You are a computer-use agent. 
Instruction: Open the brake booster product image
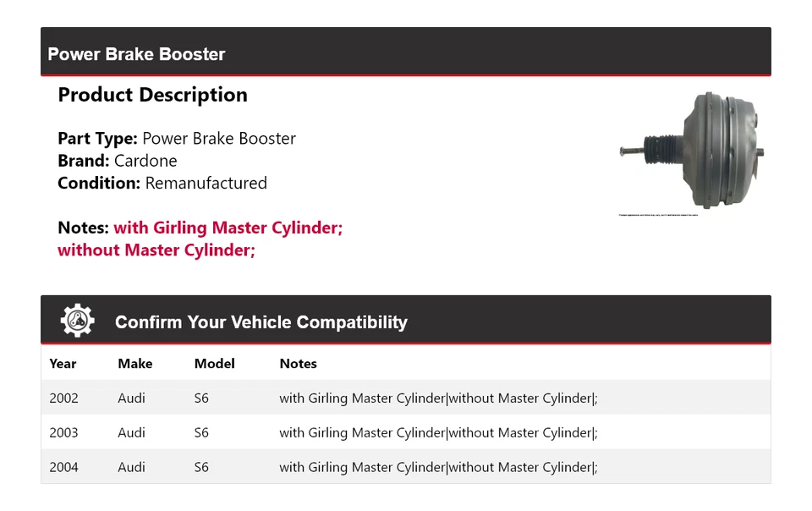[x=694, y=152]
